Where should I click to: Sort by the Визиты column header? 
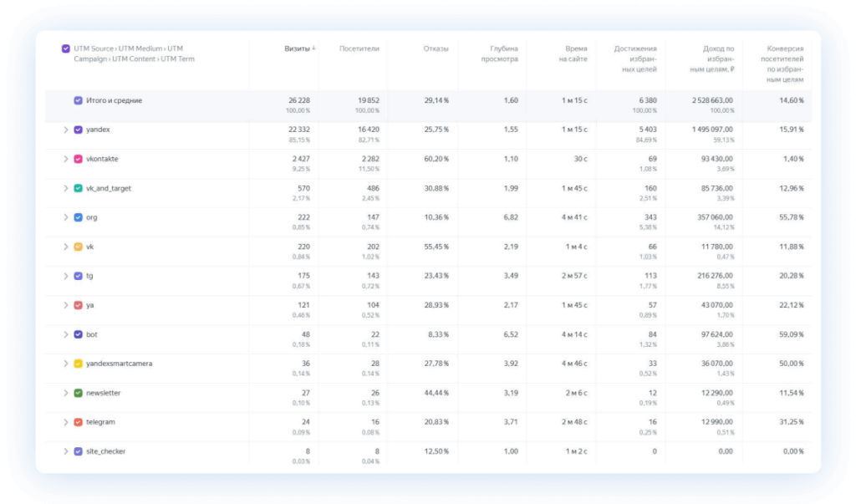299,48
